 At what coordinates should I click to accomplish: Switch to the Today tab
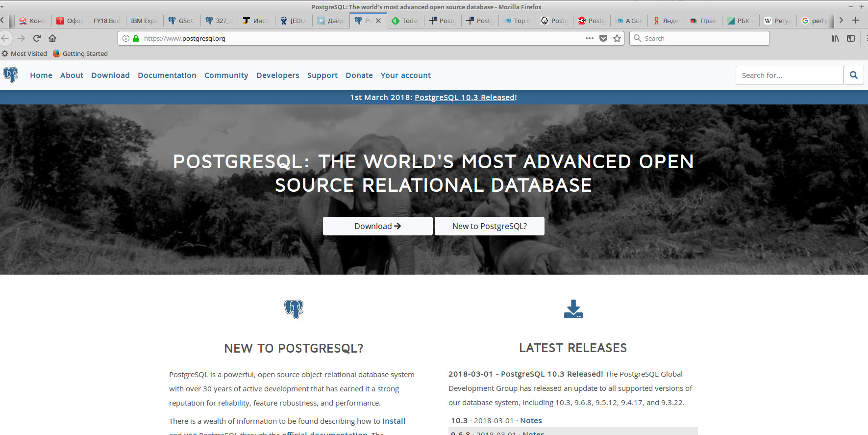405,21
